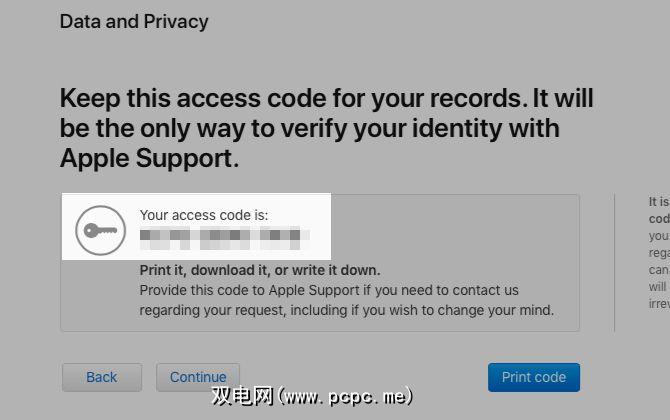Click the 'Provide this code to Apple Support' line
This screenshot has width=670, height=420.
[329, 290]
